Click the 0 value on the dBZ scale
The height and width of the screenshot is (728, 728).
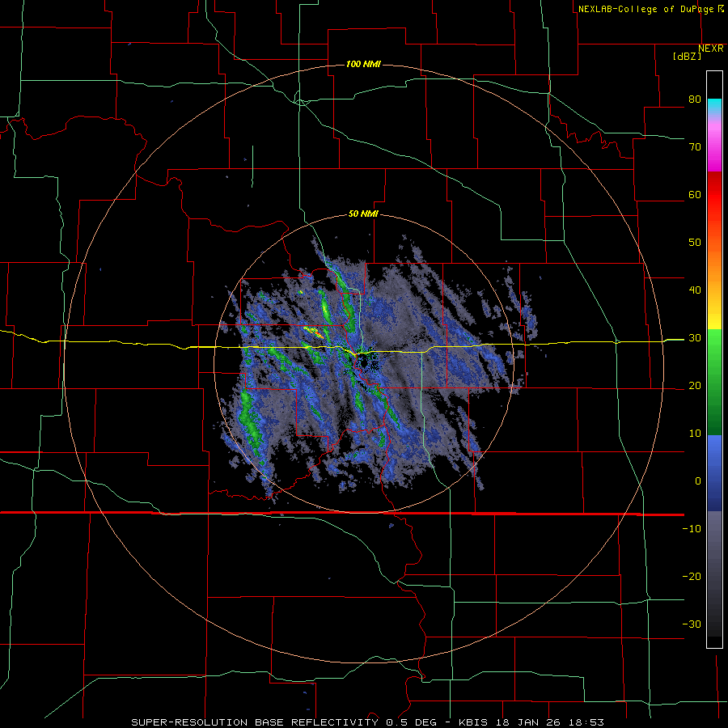698,481
